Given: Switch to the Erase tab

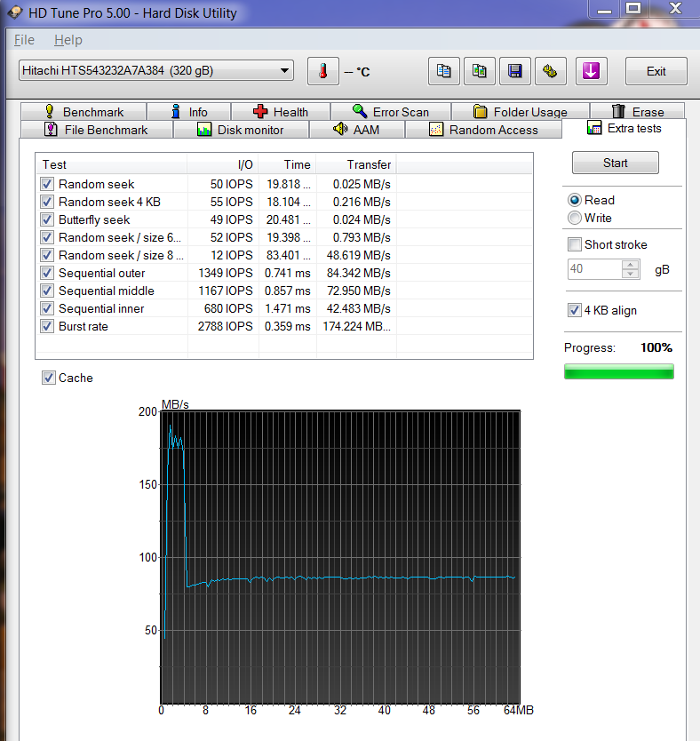Looking at the screenshot, I should click(x=638, y=112).
